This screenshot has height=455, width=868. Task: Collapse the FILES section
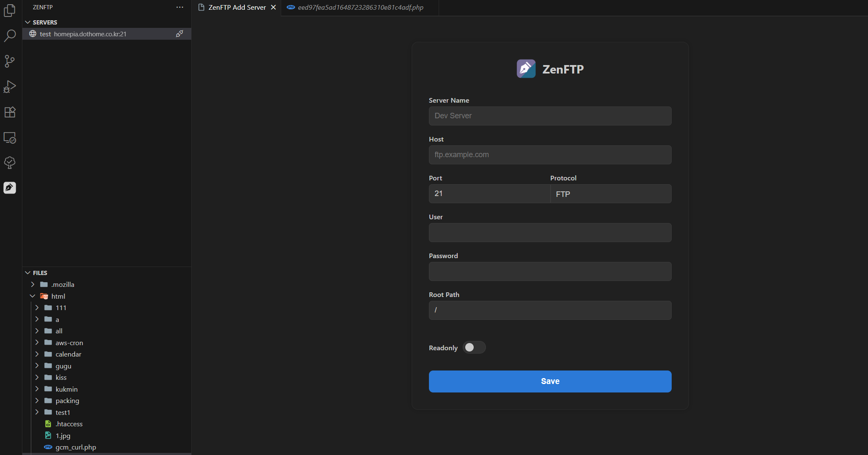coord(28,273)
